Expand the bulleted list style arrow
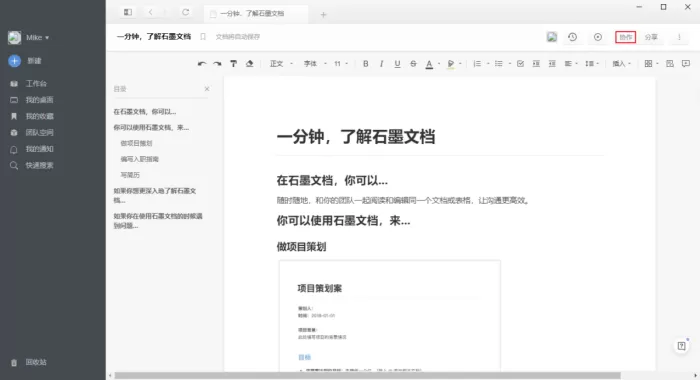The height and width of the screenshot is (380, 700). [x=509, y=64]
